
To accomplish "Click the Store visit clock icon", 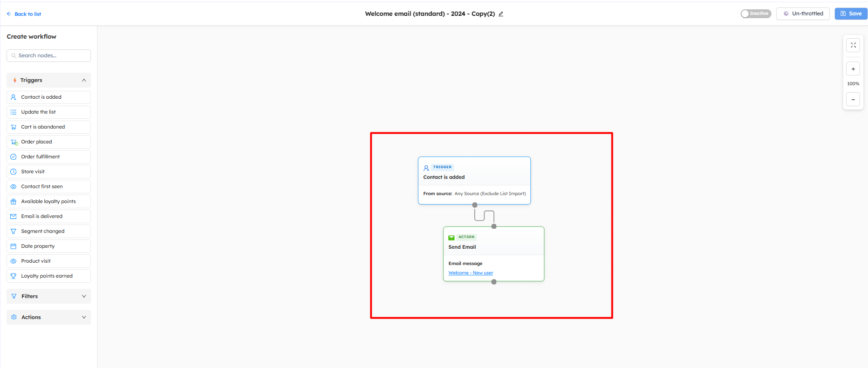I will [14, 171].
